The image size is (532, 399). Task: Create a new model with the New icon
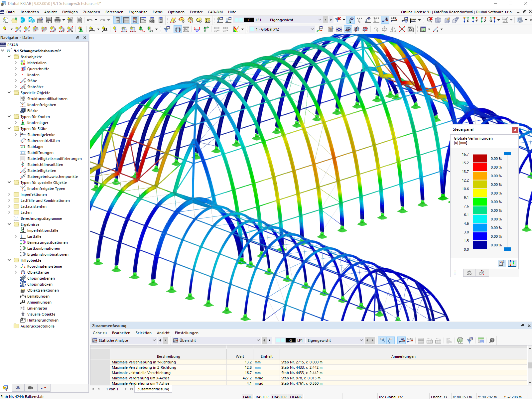(x=5, y=20)
